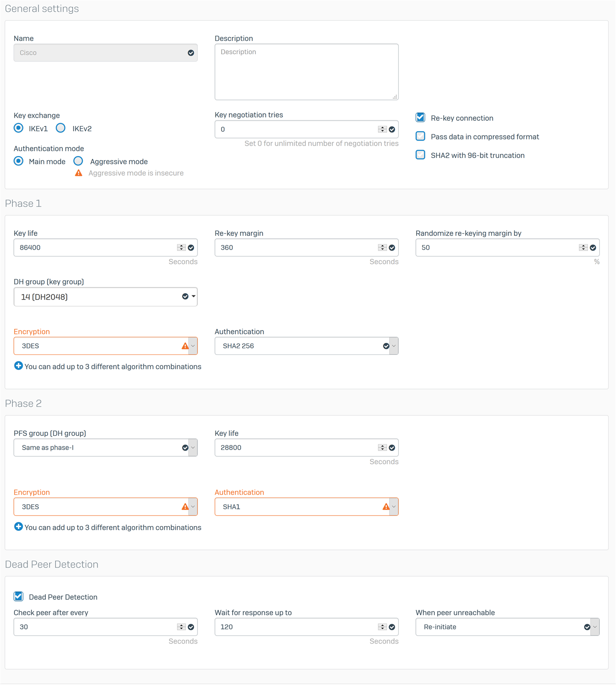
Task: Select the IKEv2 key exchange option
Action: pos(60,128)
